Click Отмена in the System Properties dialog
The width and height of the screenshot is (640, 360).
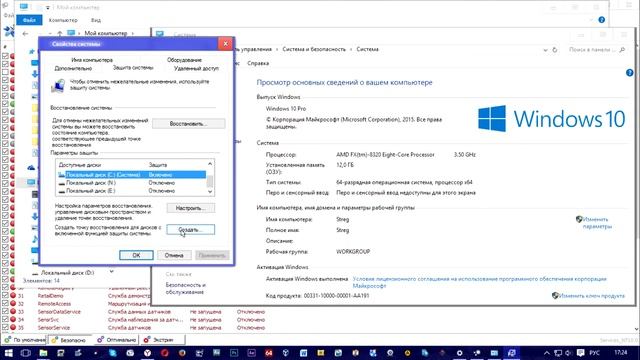pos(174,255)
